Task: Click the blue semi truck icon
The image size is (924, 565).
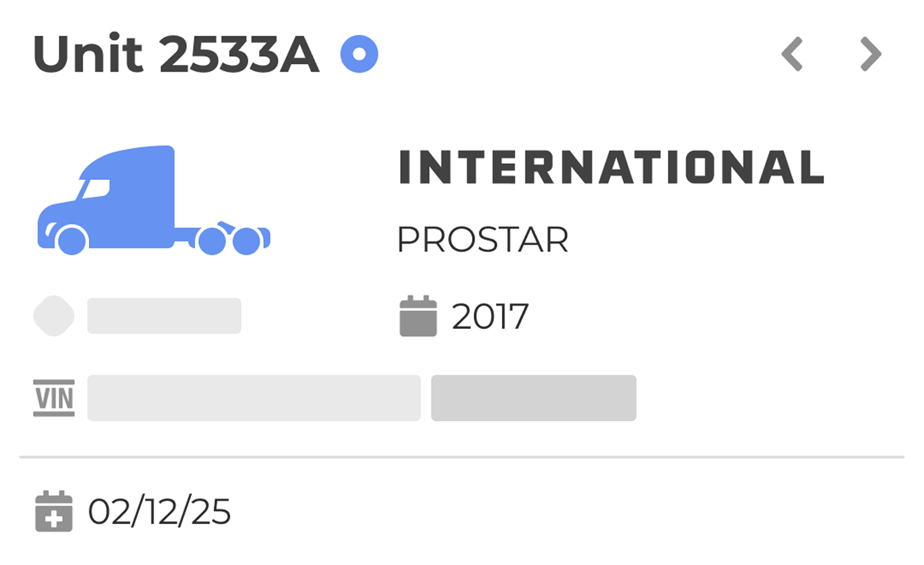Action: click(x=154, y=200)
